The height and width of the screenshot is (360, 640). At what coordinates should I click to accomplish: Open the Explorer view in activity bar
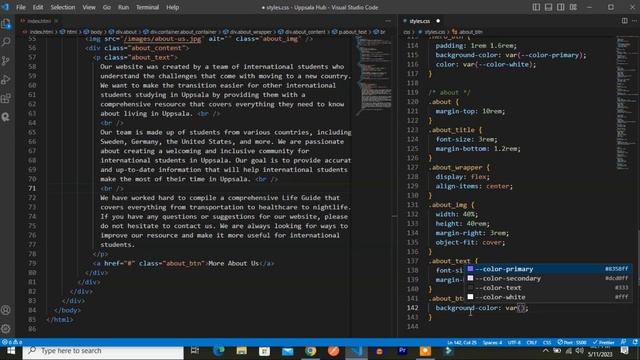[x=6, y=24]
